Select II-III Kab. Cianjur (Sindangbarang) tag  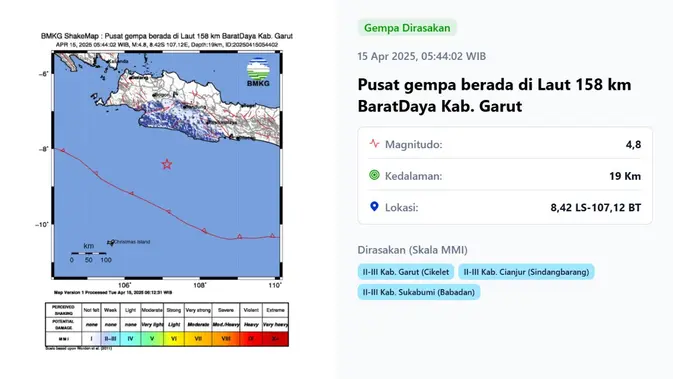click(x=526, y=272)
